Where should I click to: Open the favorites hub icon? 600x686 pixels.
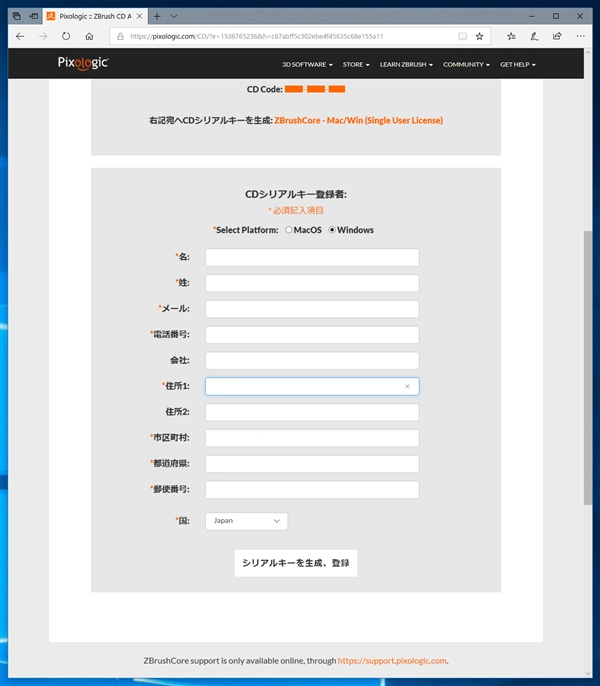[511, 36]
